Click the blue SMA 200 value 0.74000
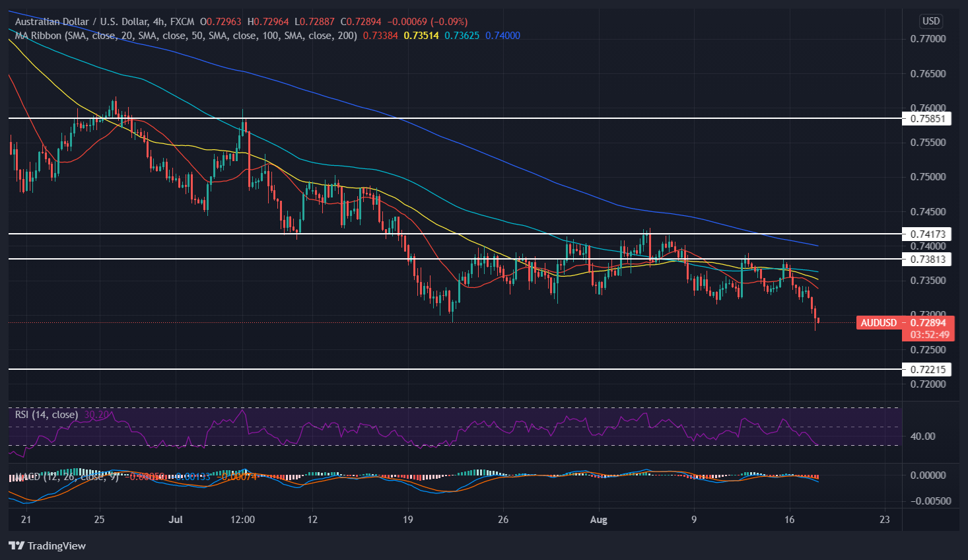The width and height of the screenshot is (968, 560). click(x=503, y=36)
